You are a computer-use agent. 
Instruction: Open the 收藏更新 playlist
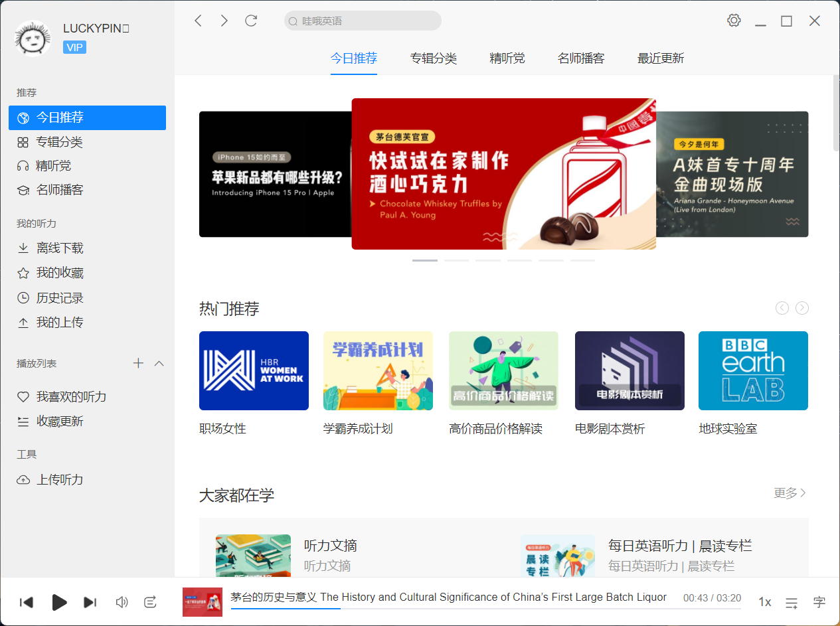point(87,422)
